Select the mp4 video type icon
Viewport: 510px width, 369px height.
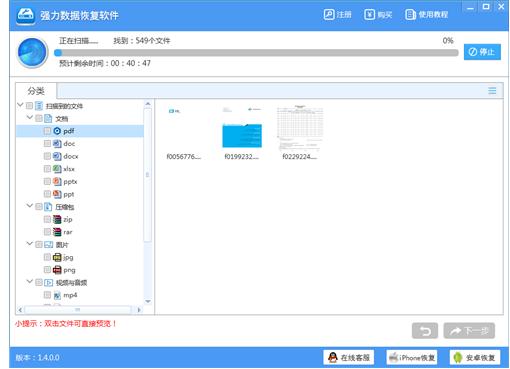point(57,295)
